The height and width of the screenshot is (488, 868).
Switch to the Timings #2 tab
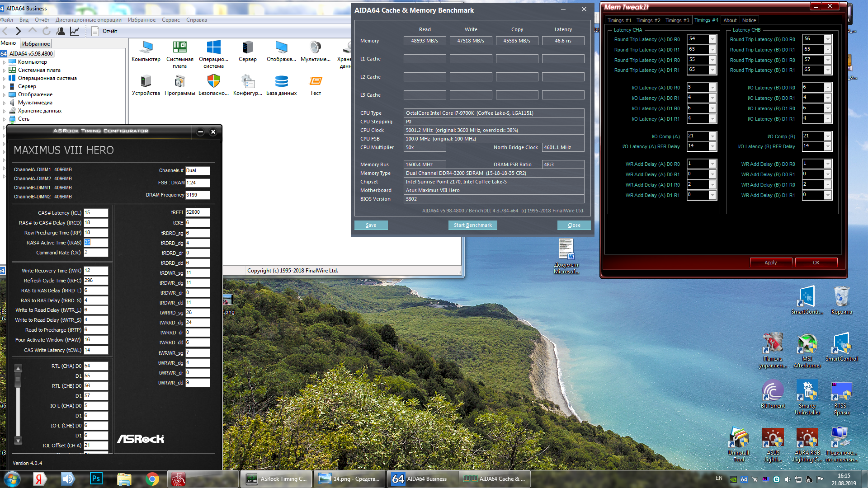pos(648,20)
